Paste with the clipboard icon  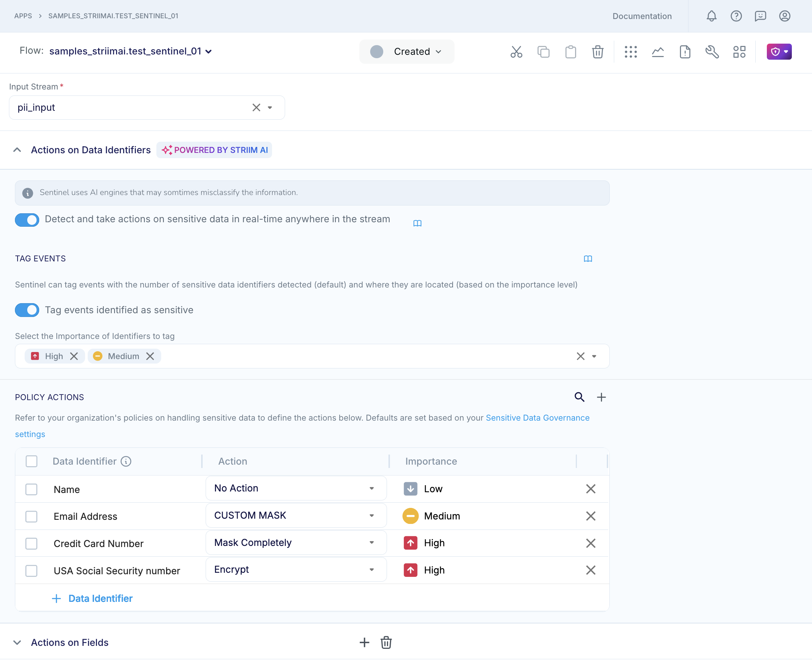point(571,52)
